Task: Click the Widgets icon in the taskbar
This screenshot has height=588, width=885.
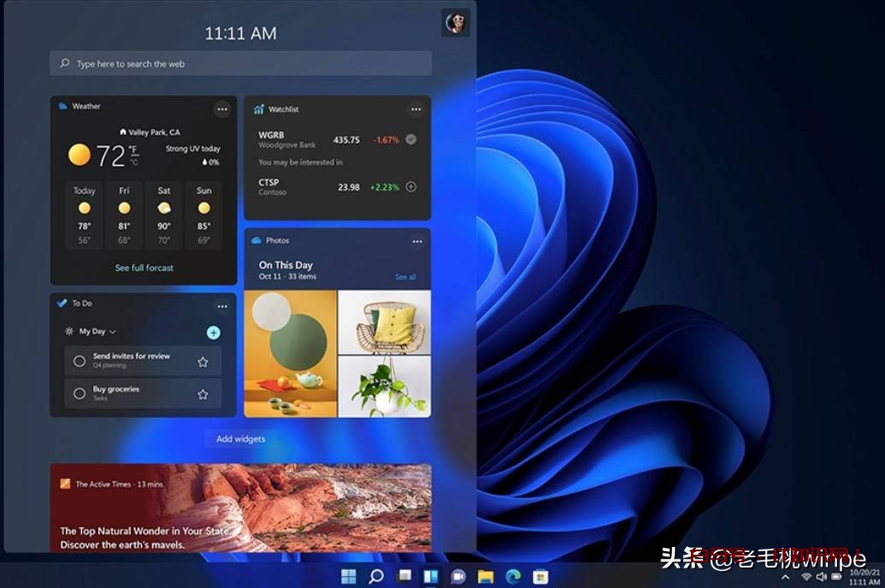Action: (431, 576)
